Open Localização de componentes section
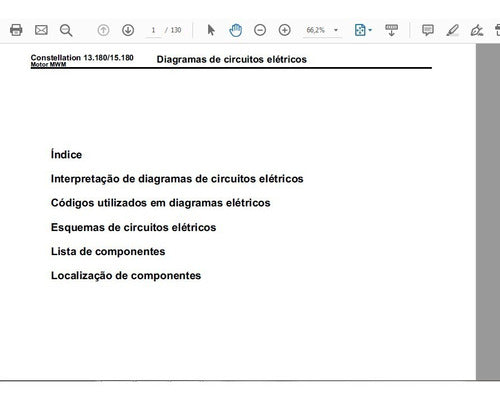The image size is (500, 404). click(126, 276)
